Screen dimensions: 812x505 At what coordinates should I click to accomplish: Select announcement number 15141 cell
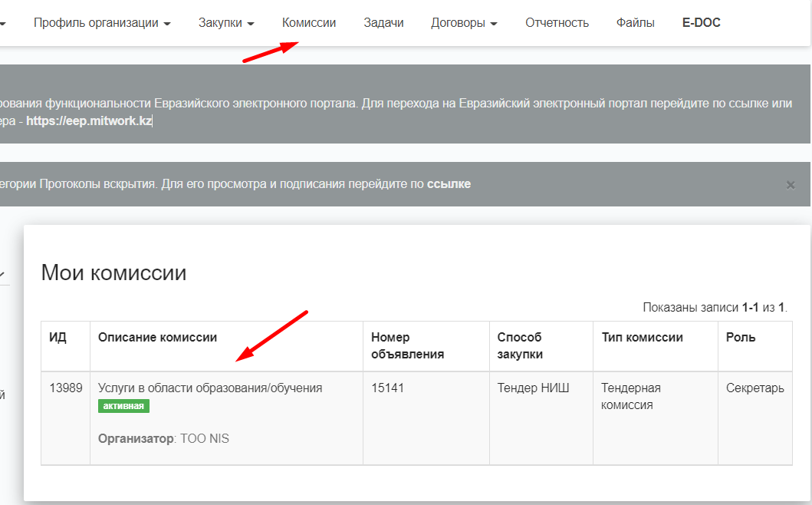387,388
